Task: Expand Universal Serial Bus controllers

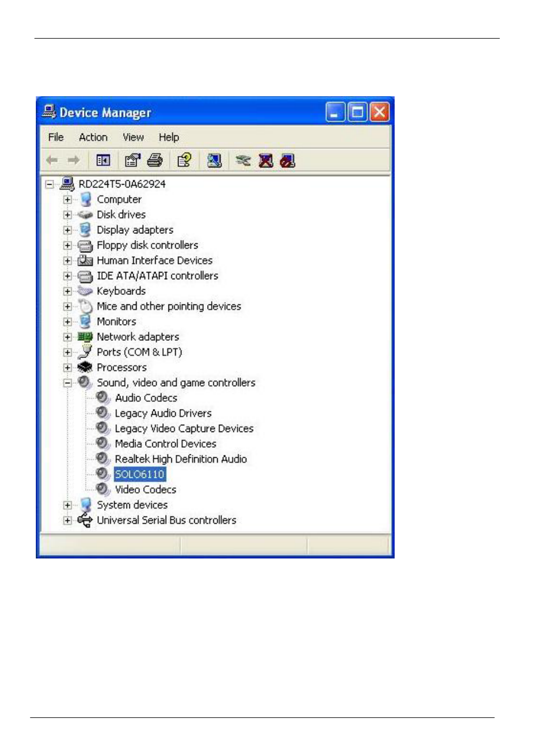Action: [x=67, y=520]
